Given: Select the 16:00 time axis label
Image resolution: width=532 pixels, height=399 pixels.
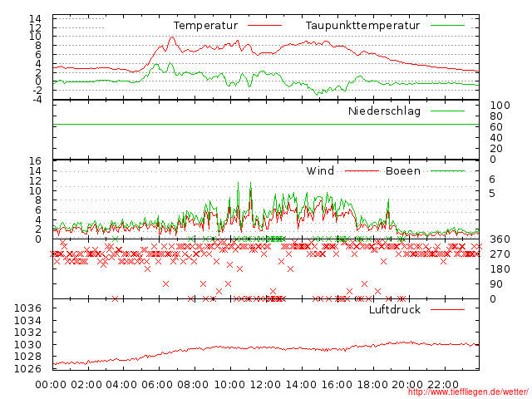Looking at the screenshot, I should [x=337, y=385].
